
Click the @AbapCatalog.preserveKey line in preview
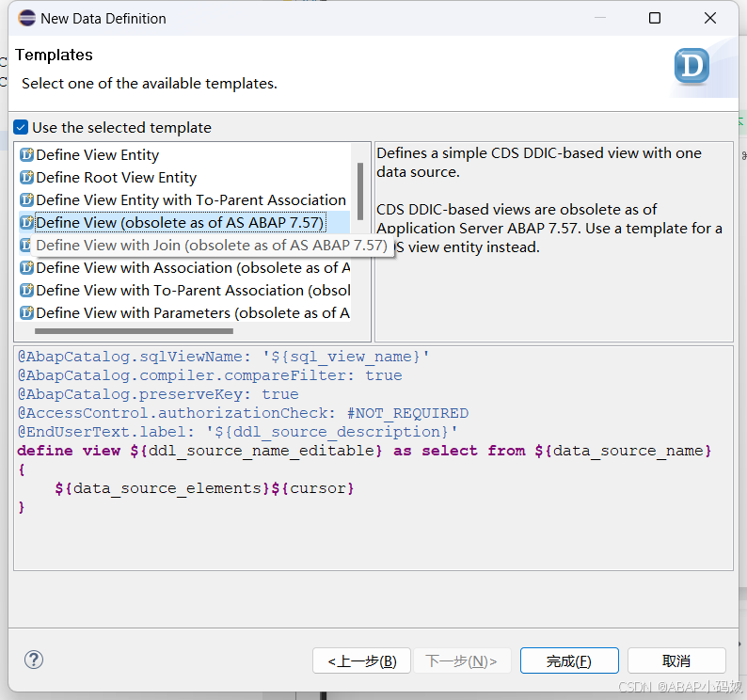[x=158, y=394]
